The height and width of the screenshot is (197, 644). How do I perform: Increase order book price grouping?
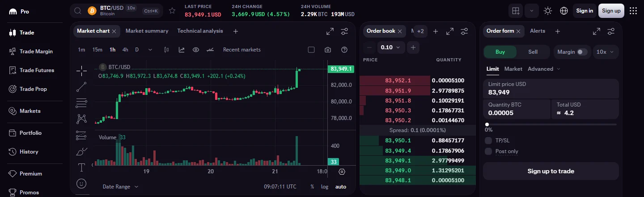tap(413, 47)
